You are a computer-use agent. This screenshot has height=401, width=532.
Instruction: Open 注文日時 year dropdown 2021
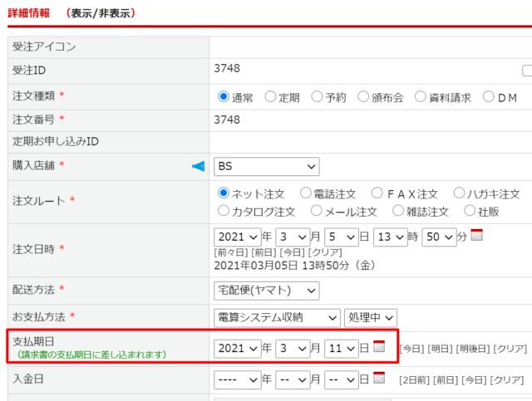(x=238, y=237)
